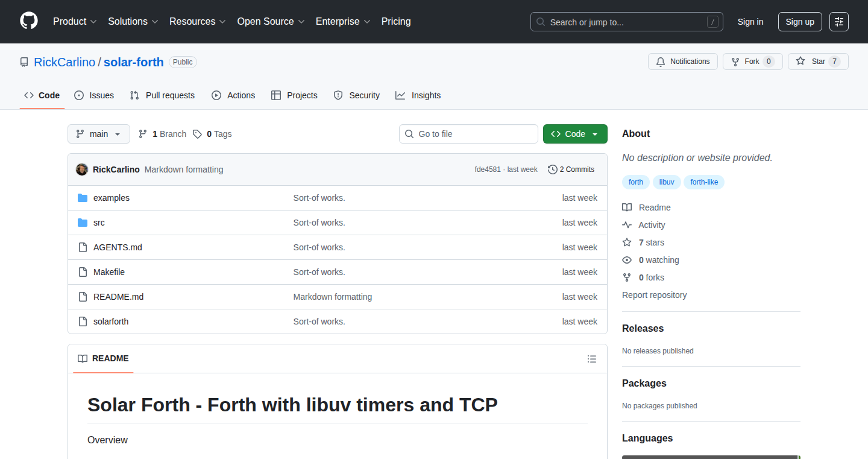Open the Packages heading link

(644, 384)
